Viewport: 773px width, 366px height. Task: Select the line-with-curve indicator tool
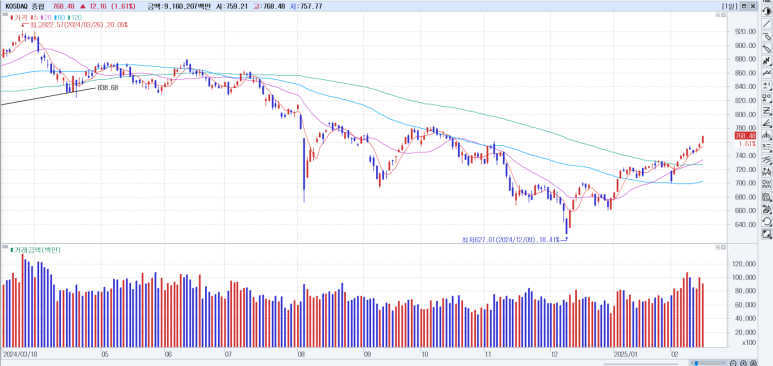tap(767, 73)
